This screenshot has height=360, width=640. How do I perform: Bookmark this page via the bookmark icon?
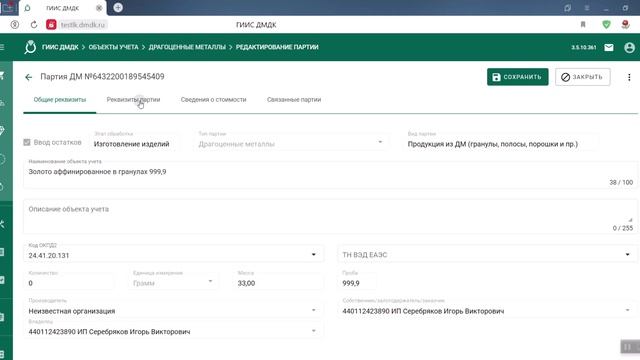pos(583,25)
